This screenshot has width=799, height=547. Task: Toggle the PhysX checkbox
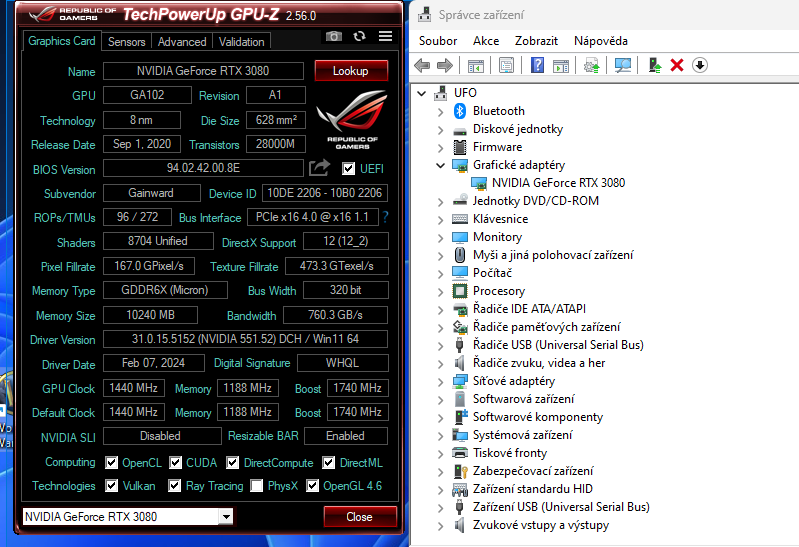(257, 486)
